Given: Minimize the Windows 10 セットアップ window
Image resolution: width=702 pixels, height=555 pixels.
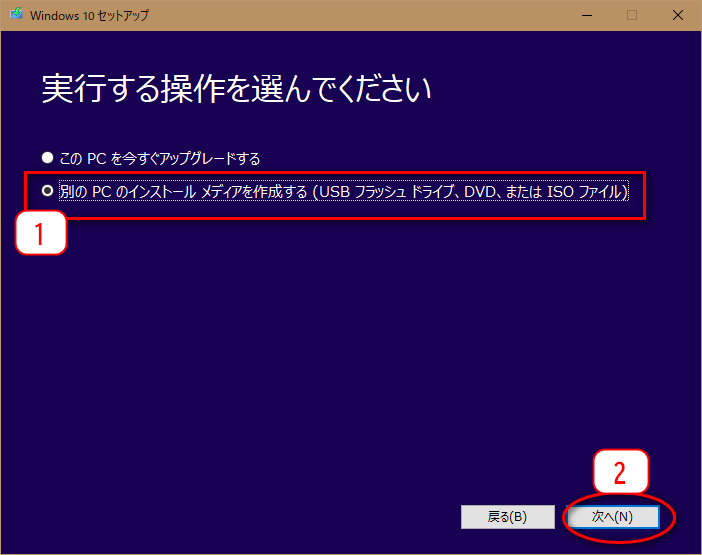Looking at the screenshot, I should (586, 15).
